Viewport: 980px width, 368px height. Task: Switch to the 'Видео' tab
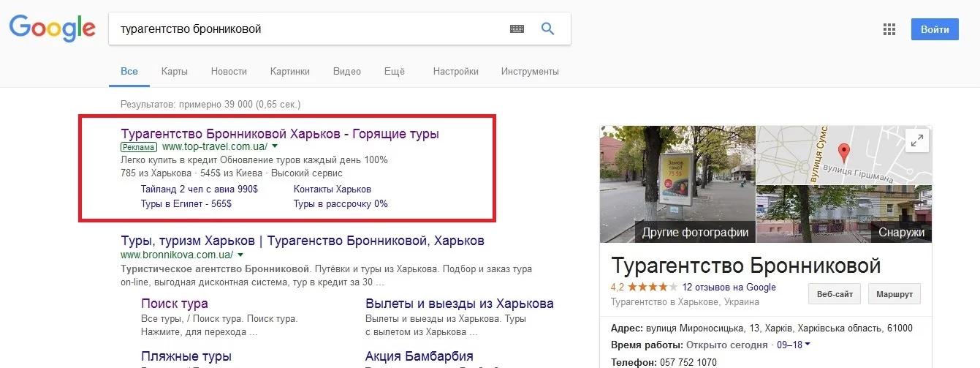(347, 71)
